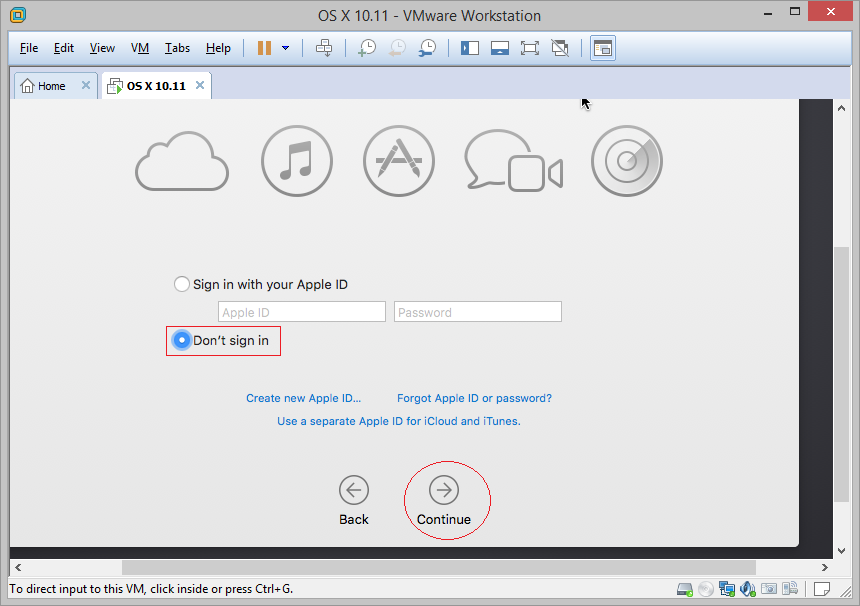Open Create new Apple ID link
Viewport: 860px width, 606px height.
coord(303,398)
